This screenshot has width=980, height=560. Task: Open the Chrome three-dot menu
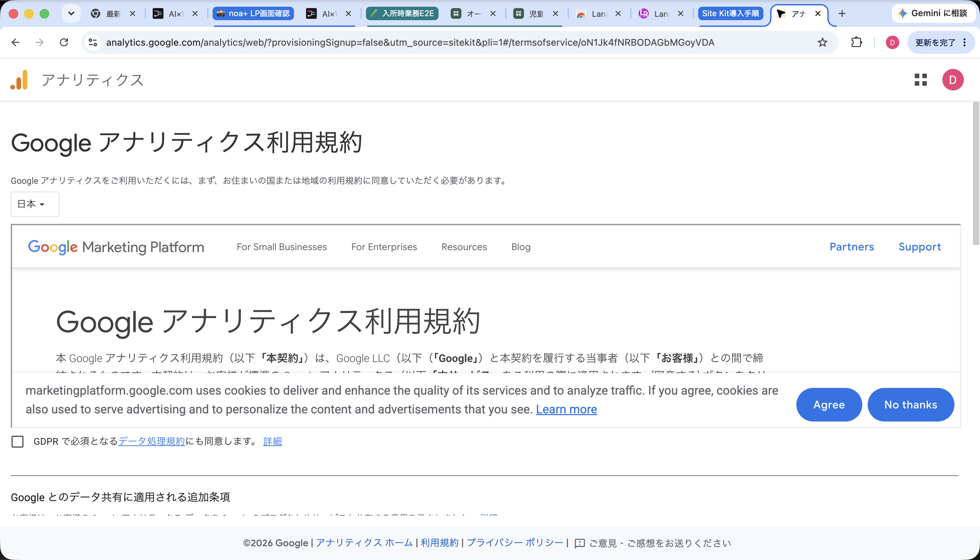coord(964,42)
